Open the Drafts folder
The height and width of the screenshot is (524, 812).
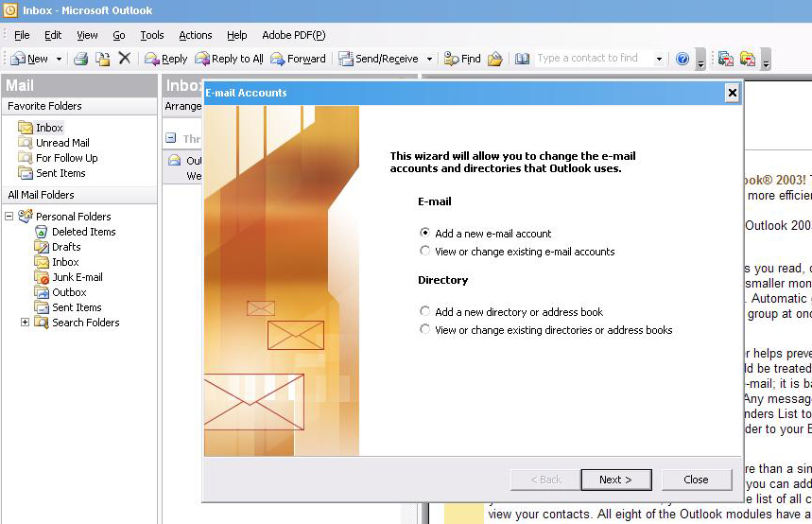58,247
